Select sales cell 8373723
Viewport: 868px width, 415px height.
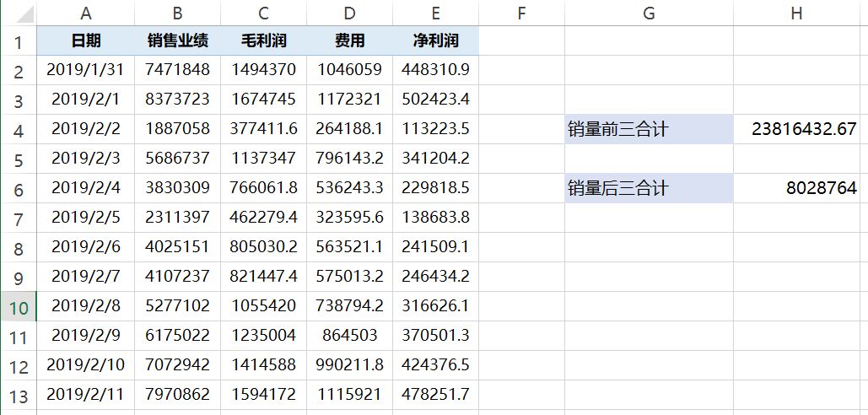pyautogui.click(x=178, y=100)
